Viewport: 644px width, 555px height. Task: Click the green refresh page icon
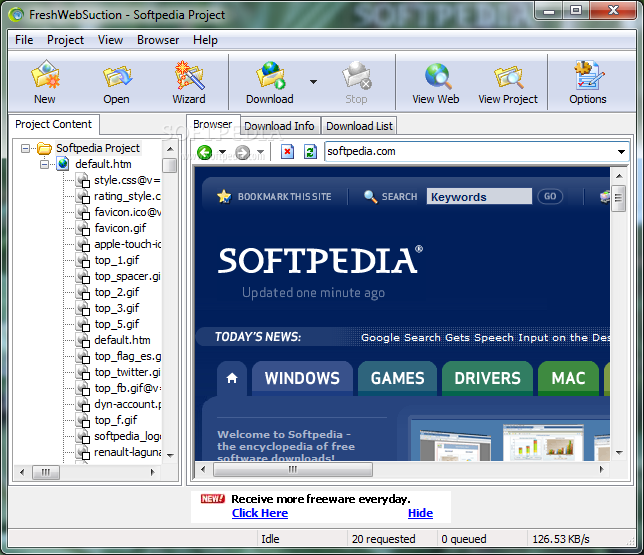point(310,152)
